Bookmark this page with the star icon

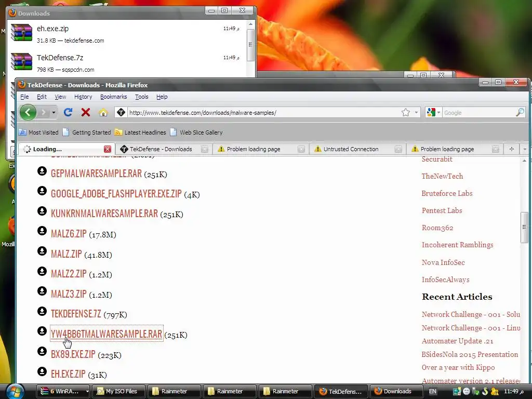point(405,112)
